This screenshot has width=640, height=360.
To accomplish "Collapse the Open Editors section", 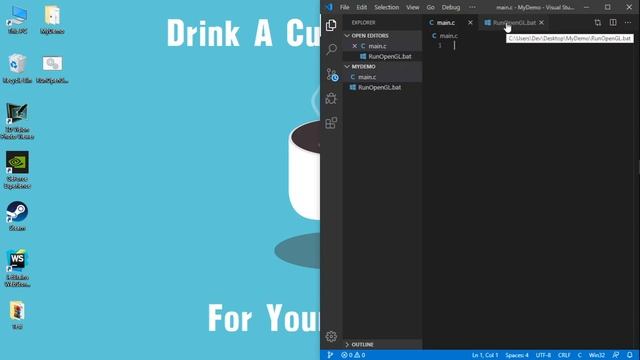I will 382,36.
